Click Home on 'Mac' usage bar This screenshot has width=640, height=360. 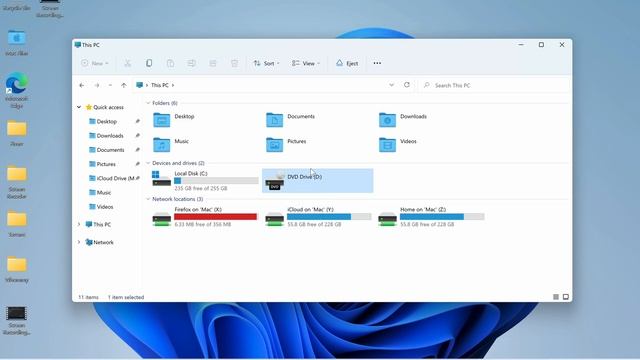coord(442,217)
